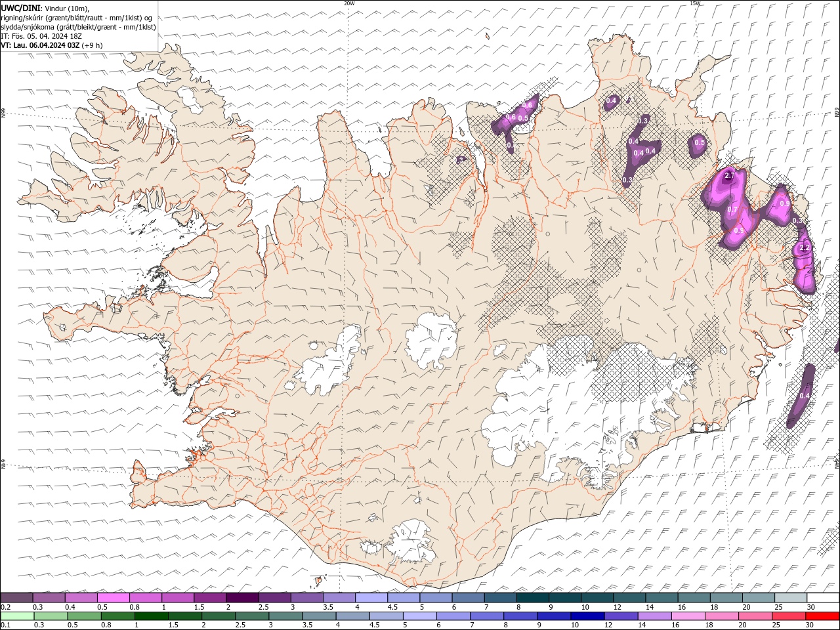The height and width of the screenshot is (630, 840).
Task: Click the '20W' longitude label
Action: tap(349, 3)
